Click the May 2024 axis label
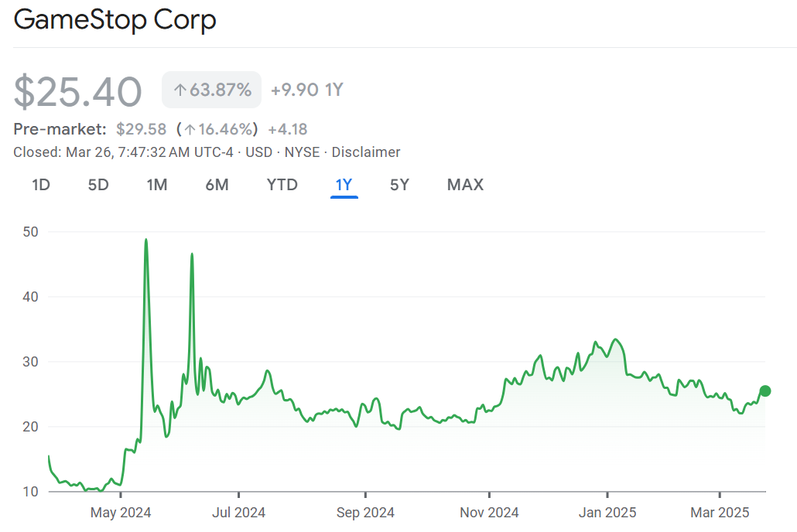This screenshot has width=797, height=532. (x=121, y=512)
